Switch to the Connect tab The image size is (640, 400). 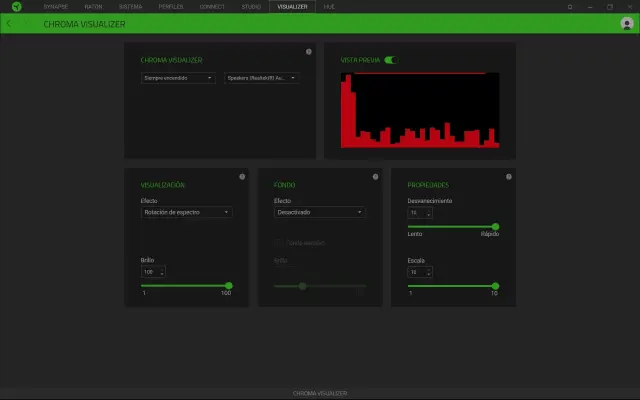(212, 6)
